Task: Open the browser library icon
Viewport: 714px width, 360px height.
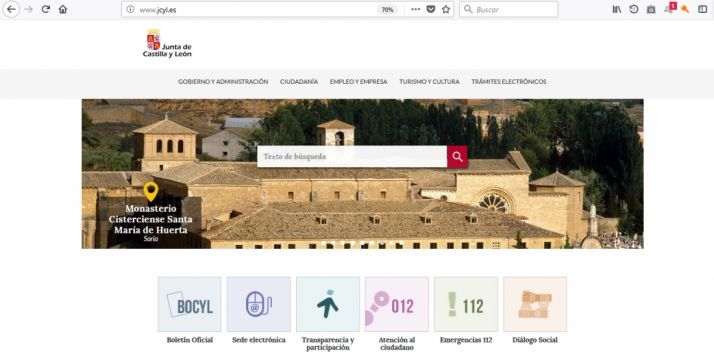Action: pos(617,9)
